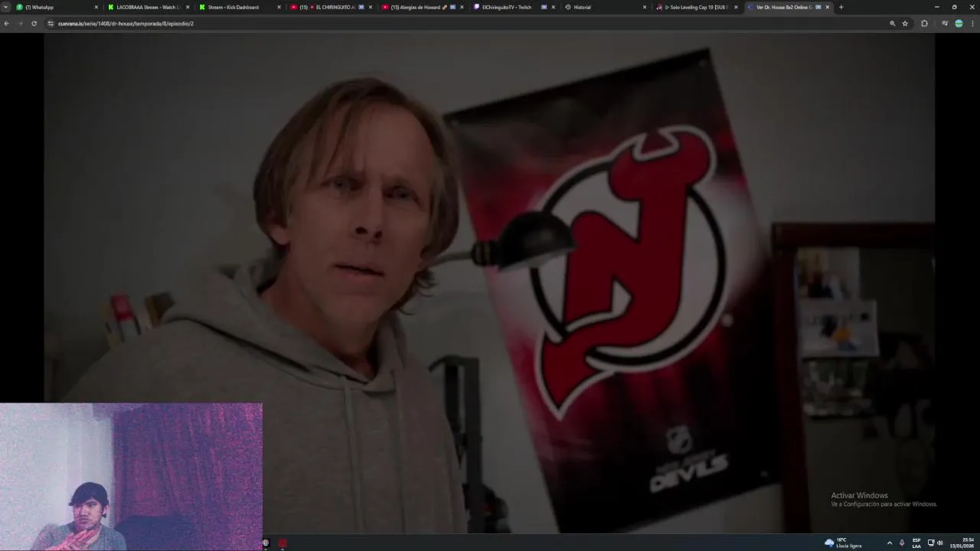Viewport: 980px width, 551px height.
Task: Show hidden system tray icons
Action: tap(889, 543)
